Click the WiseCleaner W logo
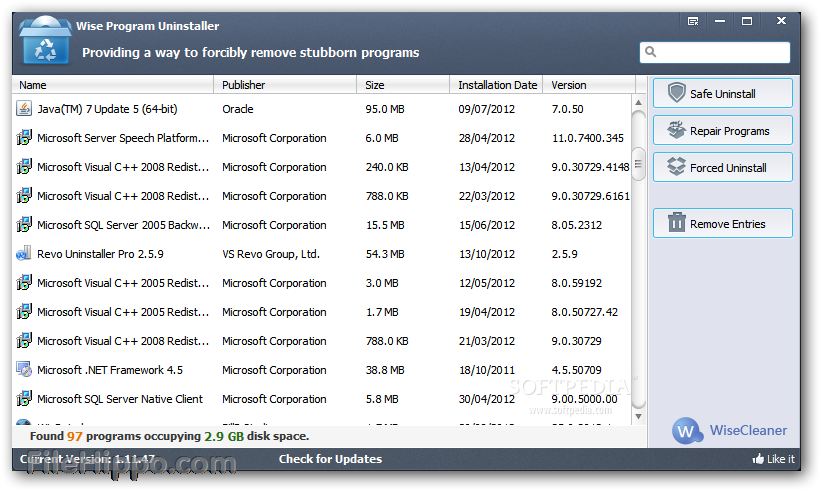 pyautogui.click(x=687, y=430)
